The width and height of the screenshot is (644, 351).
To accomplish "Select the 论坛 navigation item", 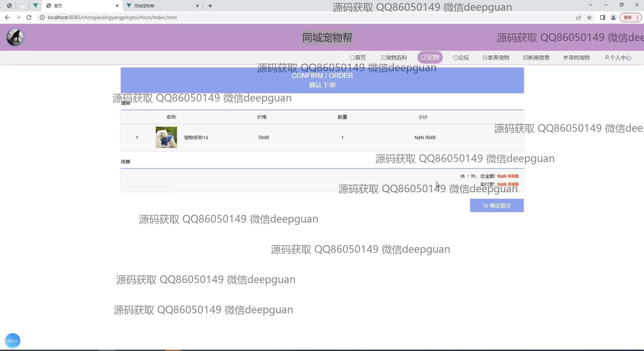I will tap(461, 57).
